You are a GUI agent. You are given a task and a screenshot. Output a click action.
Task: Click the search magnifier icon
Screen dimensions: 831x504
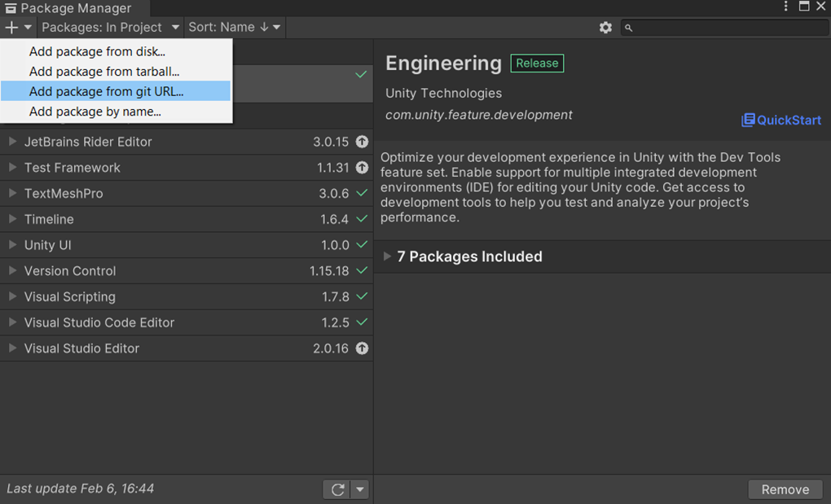point(629,28)
